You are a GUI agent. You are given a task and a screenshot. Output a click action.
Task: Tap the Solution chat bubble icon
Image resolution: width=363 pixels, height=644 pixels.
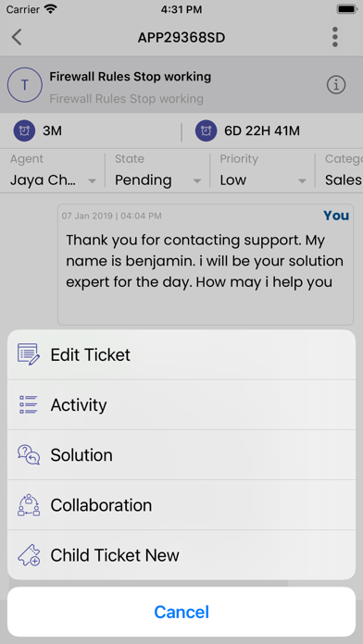point(29,454)
